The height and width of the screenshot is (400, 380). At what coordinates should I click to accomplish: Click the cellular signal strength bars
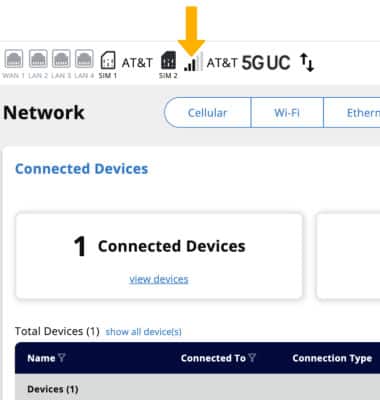193,62
